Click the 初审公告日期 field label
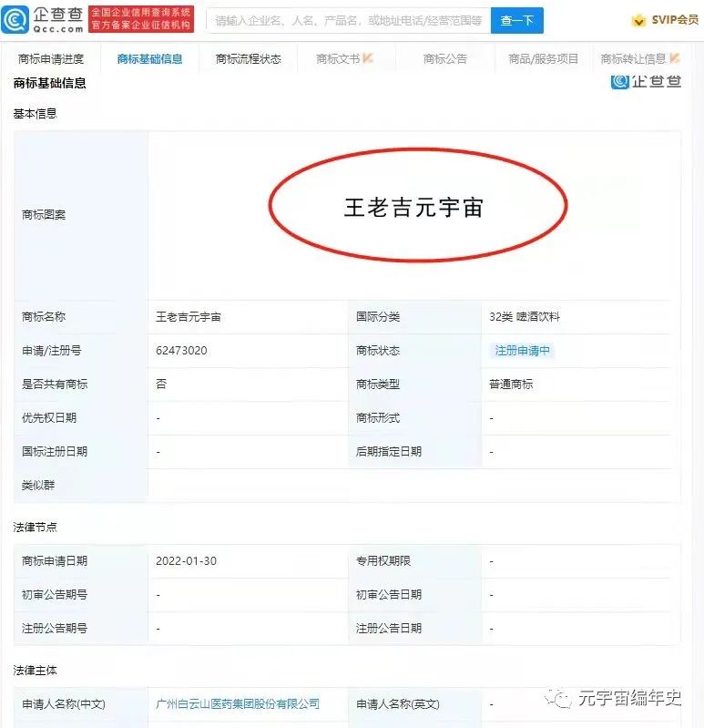This screenshot has width=704, height=728. click(389, 595)
